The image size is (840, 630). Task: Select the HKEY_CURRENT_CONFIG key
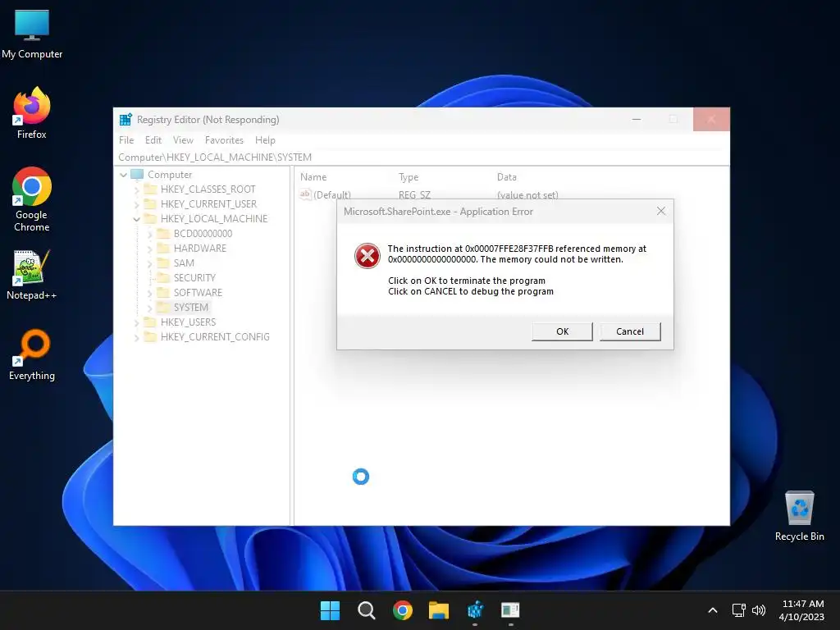[x=215, y=336]
